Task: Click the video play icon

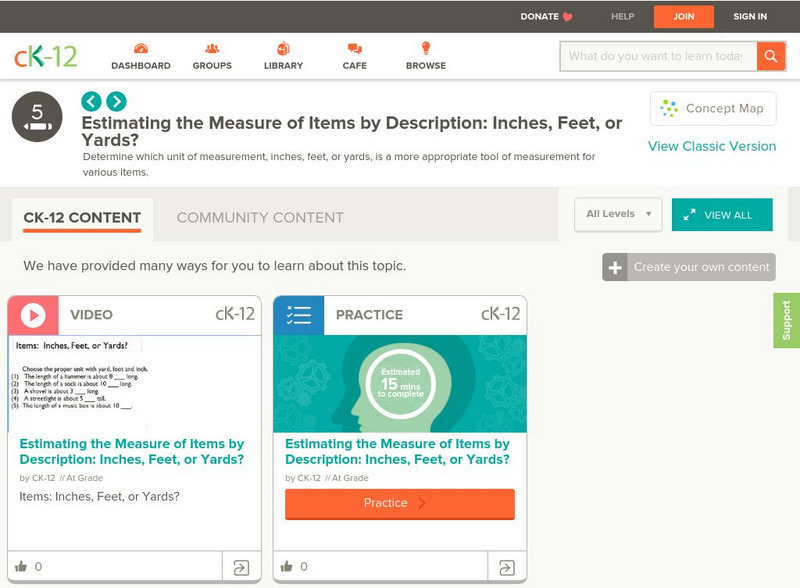Action: (33, 315)
